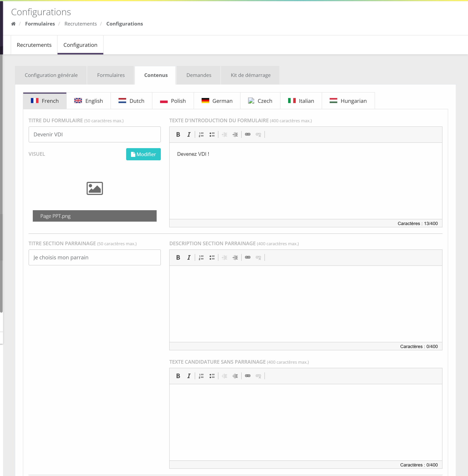The height and width of the screenshot is (476, 468).
Task: Open the Demandes tab
Action: click(199, 75)
